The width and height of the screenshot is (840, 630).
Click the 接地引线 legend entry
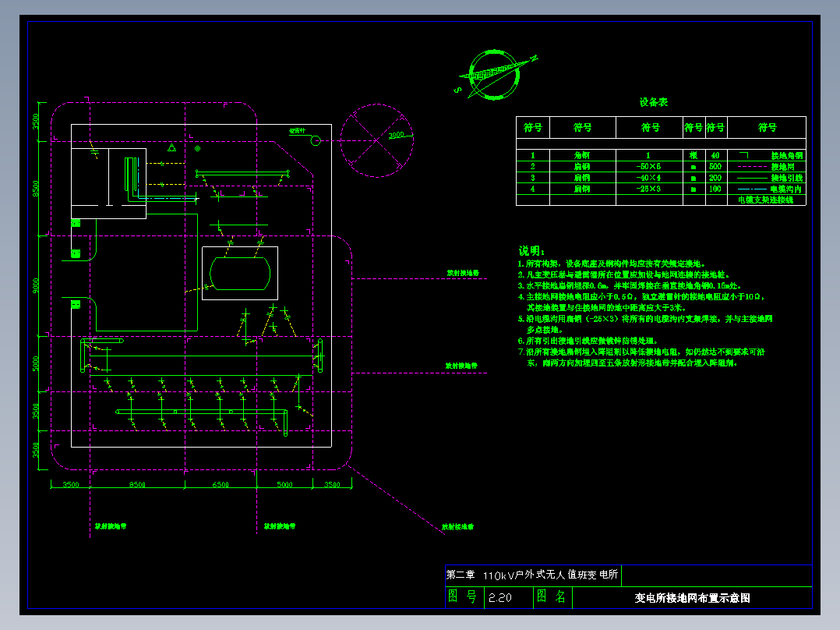click(x=771, y=178)
